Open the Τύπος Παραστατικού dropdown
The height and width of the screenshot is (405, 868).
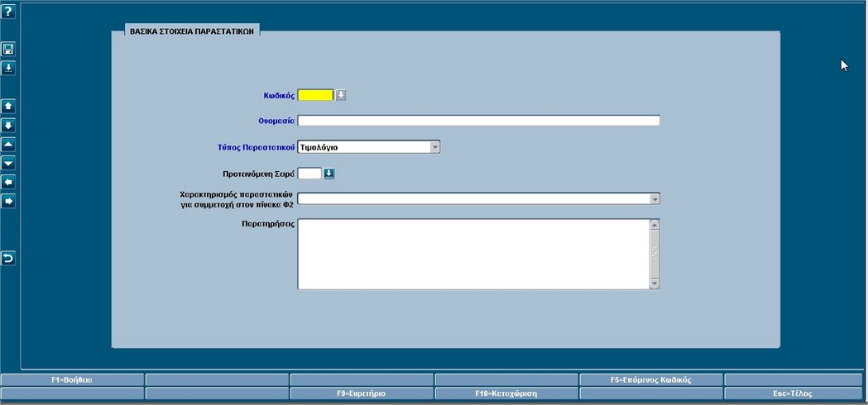(x=434, y=147)
